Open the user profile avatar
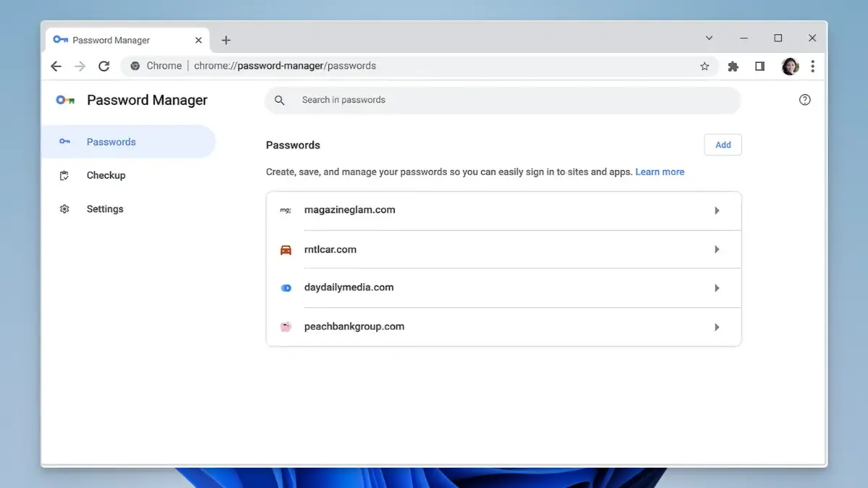Screen dimensions: 868x488 [x=789, y=66]
